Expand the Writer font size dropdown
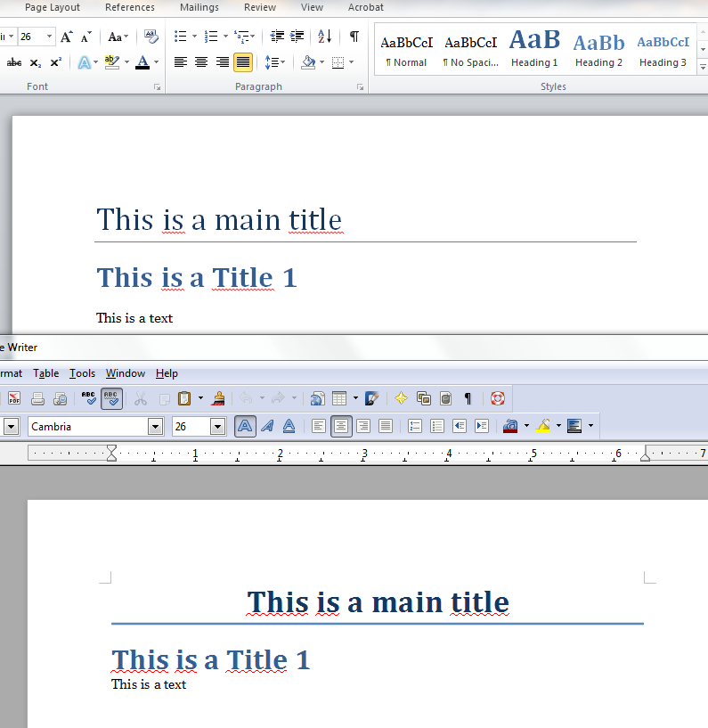Viewport: 708px width, 728px height. click(217, 426)
